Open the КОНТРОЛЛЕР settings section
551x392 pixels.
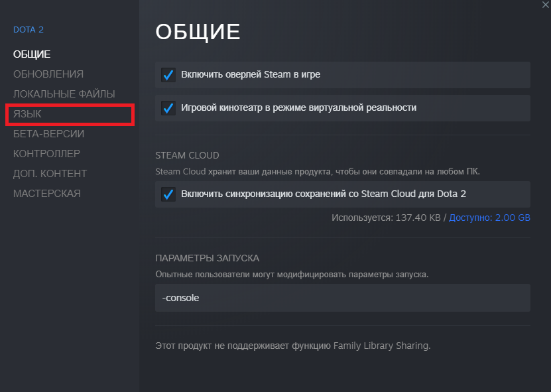click(46, 154)
